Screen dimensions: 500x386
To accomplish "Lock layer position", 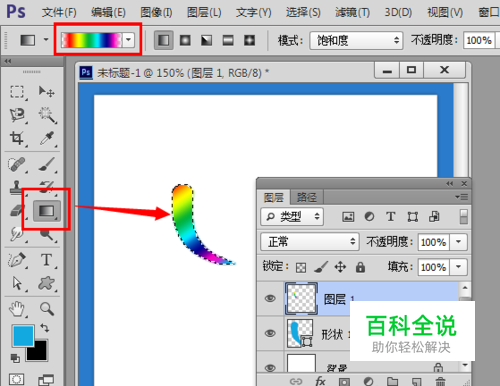I will 340,267.
